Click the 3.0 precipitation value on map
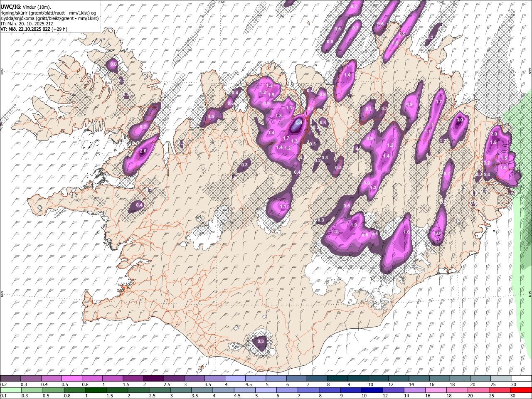This screenshot has height=399, width=532. (x=460, y=120)
